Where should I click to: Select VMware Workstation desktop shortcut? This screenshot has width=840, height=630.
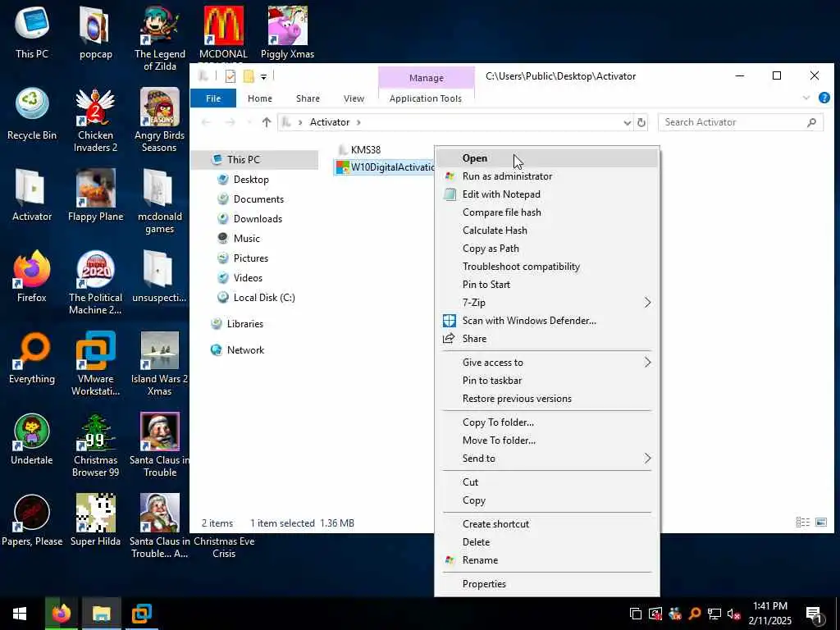click(x=95, y=363)
